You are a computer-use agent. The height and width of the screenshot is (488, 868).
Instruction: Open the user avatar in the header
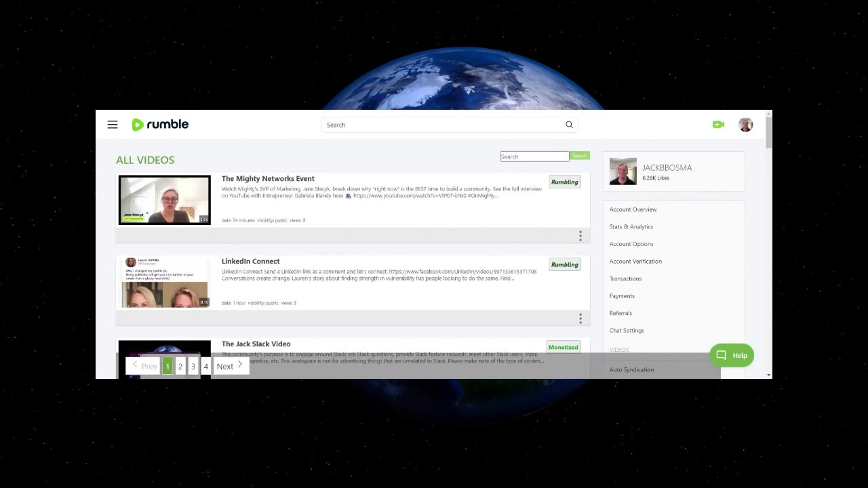coord(745,125)
